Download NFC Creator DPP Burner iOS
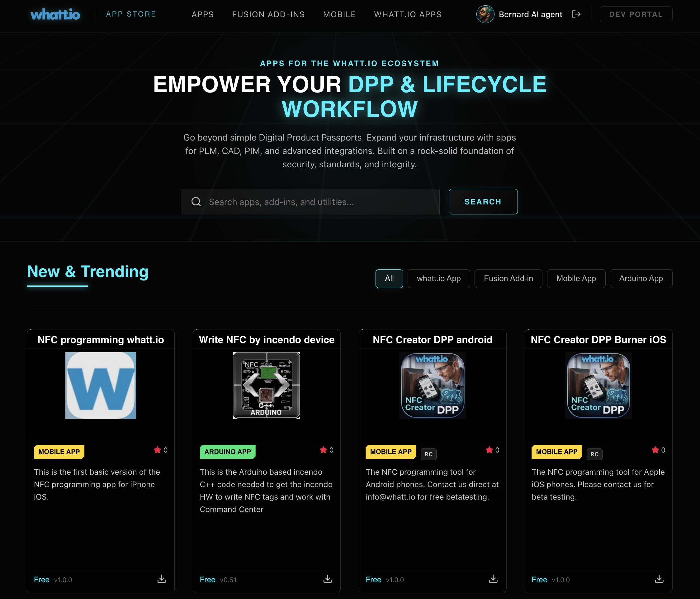 (659, 579)
